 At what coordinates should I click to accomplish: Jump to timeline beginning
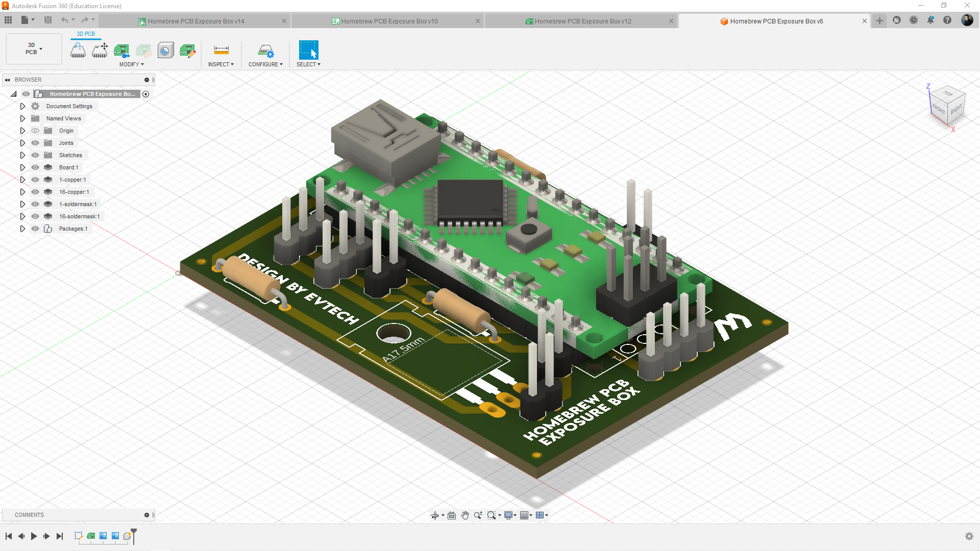(9, 536)
